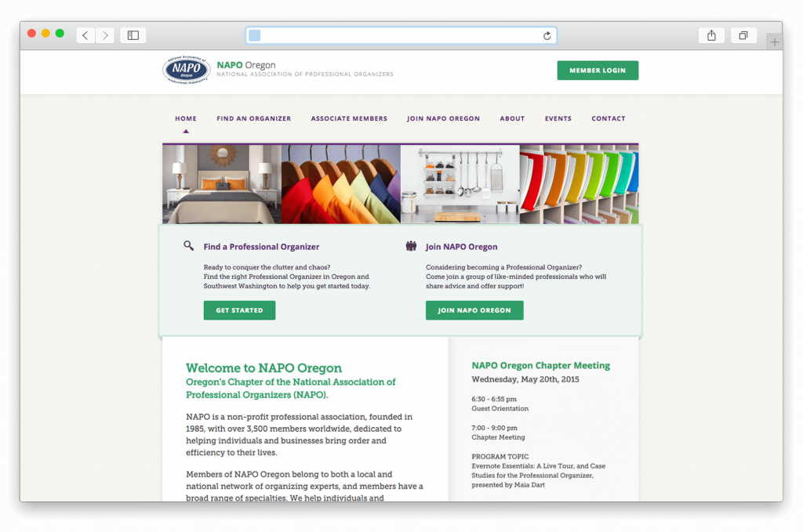
Task: Show all tabs overview icon
Action: [743, 35]
